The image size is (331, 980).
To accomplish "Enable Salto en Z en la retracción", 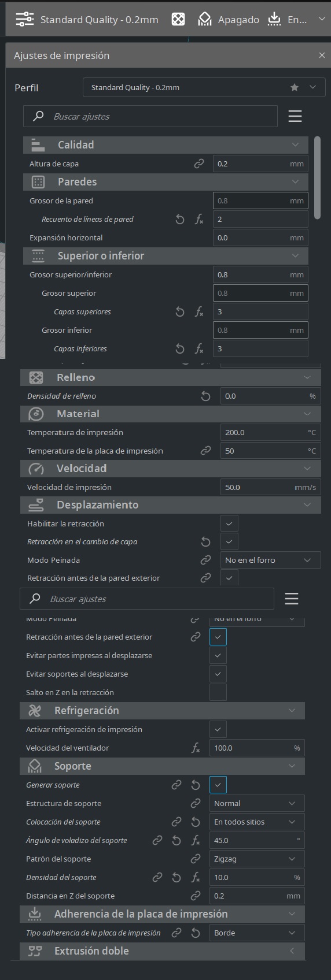I will (x=218, y=692).
